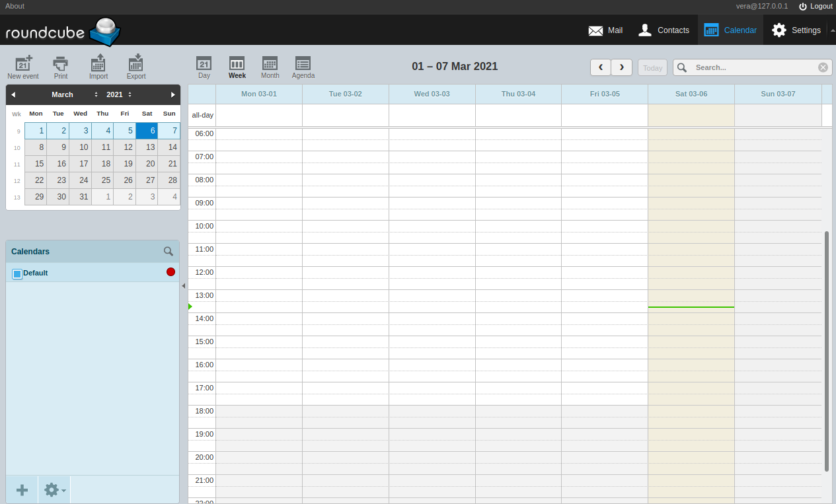The width and height of the screenshot is (836, 504).
Task: Click the Default calendar red color dot
Action: (x=171, y=272)
